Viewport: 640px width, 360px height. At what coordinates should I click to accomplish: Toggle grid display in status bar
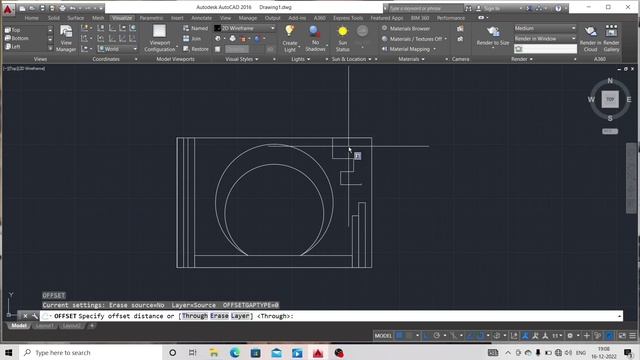(400, 336)
